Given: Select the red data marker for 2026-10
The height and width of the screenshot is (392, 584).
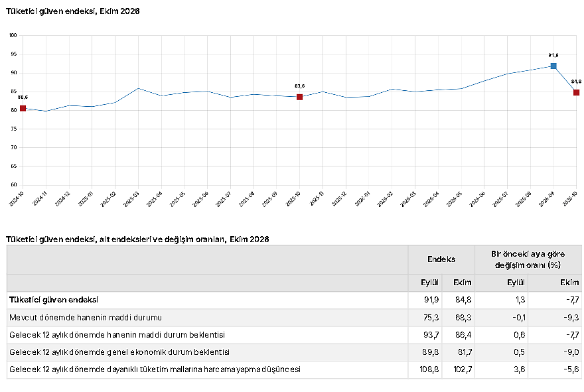Looking at the screenshot, I should tap(577, 93).
